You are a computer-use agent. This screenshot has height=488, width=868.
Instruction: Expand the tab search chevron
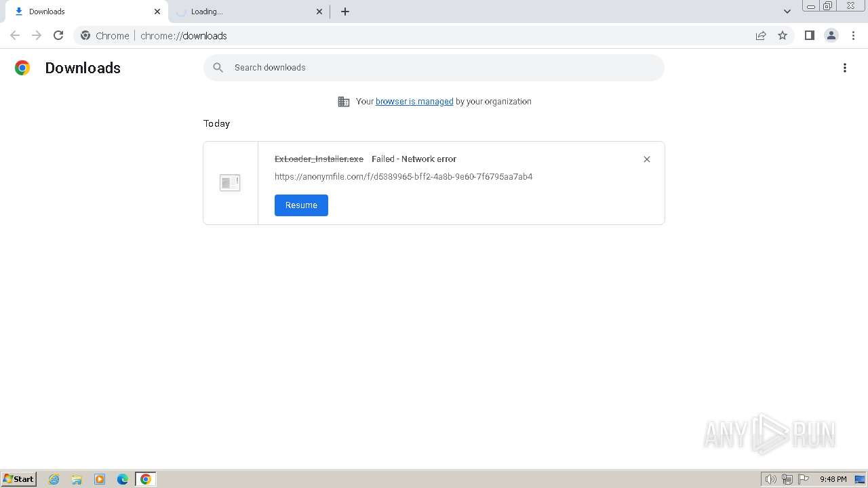coord(787,12)
